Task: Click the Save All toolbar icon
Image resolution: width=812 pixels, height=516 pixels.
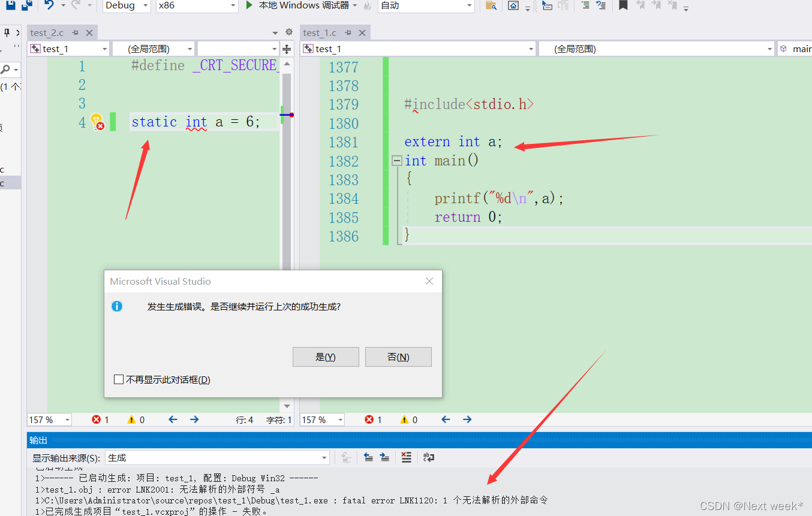Action: pos(26,5)
